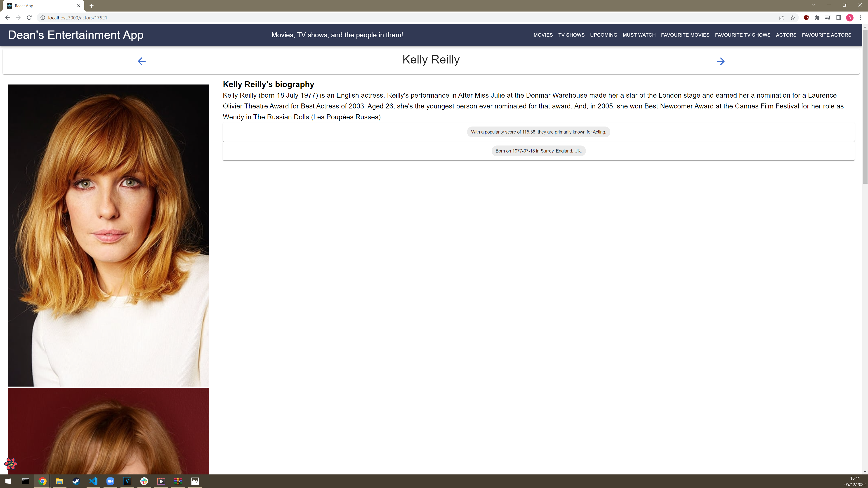The height and width of the screenshot is (488, 868).
Task: Bookmark this page with the star icon
Action: (793, 18)
